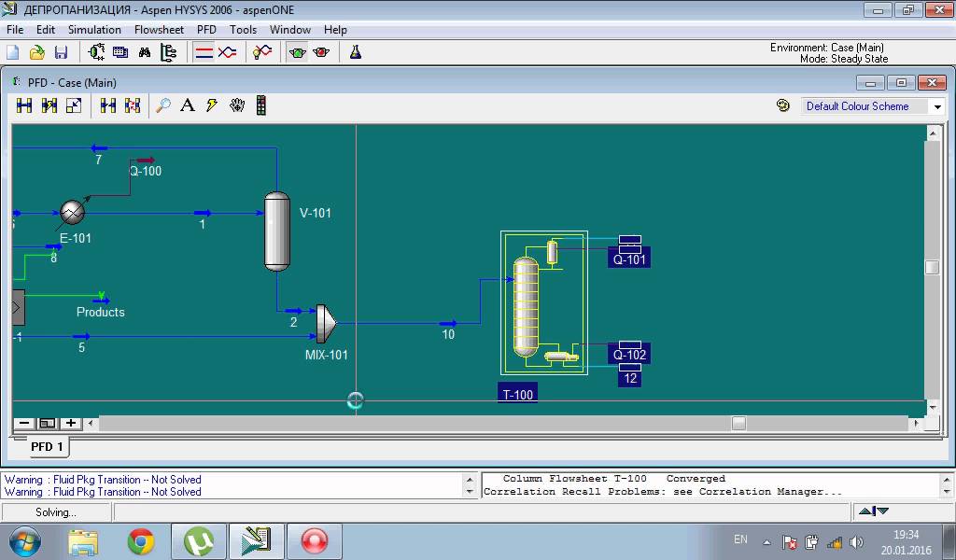
Task: Select the T-100 distillation column
Action: pyautogui.click(x=526, y=307)
